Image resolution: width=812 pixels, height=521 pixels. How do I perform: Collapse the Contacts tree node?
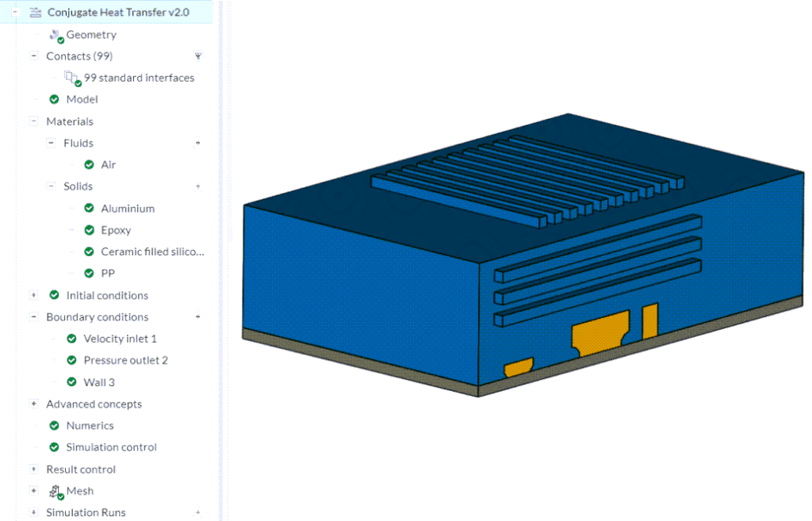pos(33,56)
